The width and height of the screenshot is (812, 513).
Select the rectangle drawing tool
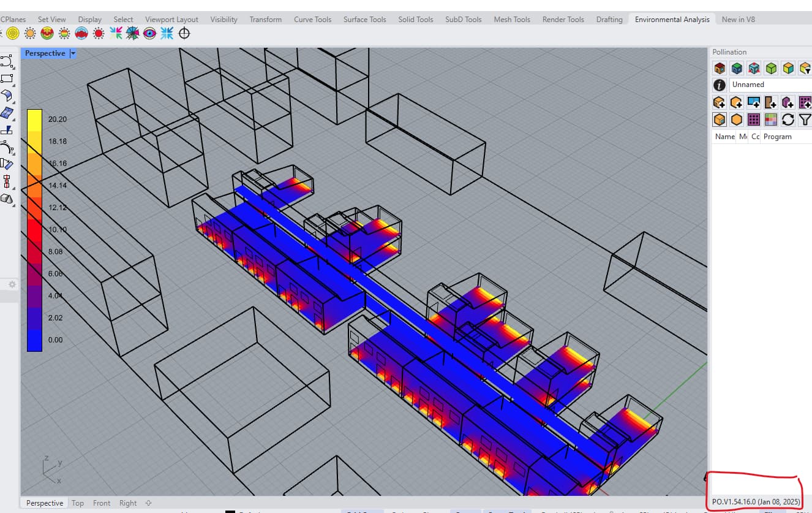(7, 78)
